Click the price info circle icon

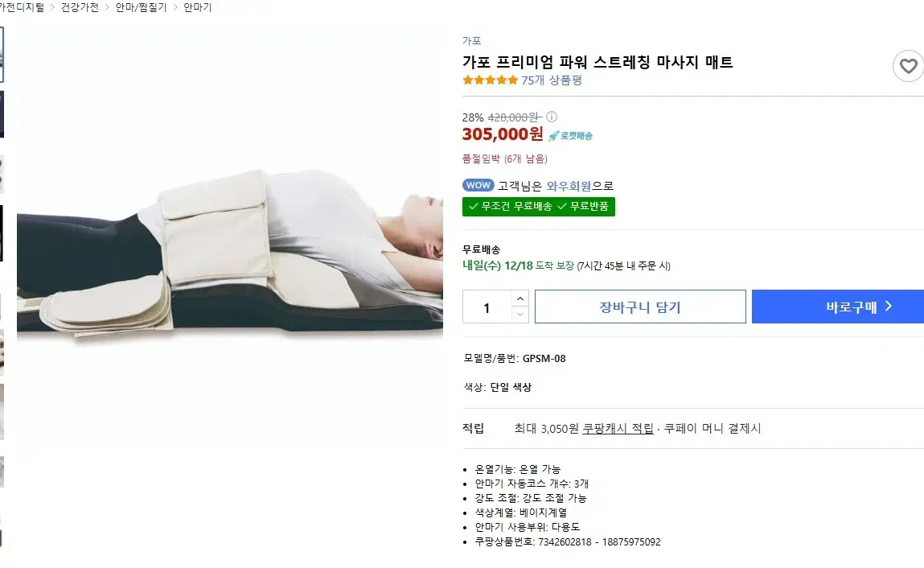click(x=552, y=117)
